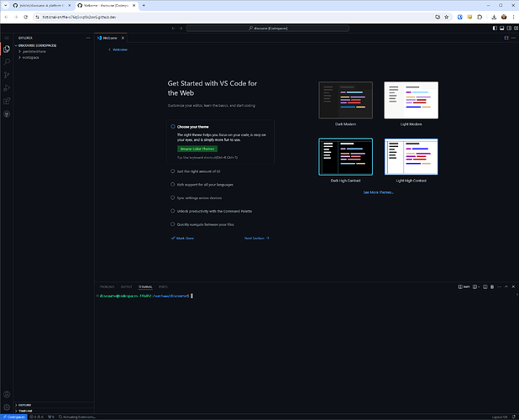Screen dimensions: 519x420
Task: Kill the terminal with the trash icon
Action: pos(492,287)
